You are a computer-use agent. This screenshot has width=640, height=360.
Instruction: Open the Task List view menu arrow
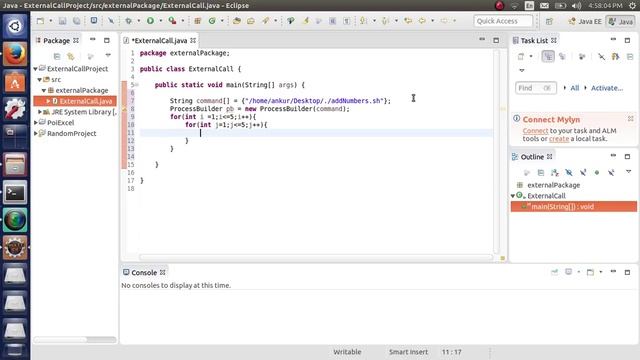pyautogui.click(x=522, y=70)
